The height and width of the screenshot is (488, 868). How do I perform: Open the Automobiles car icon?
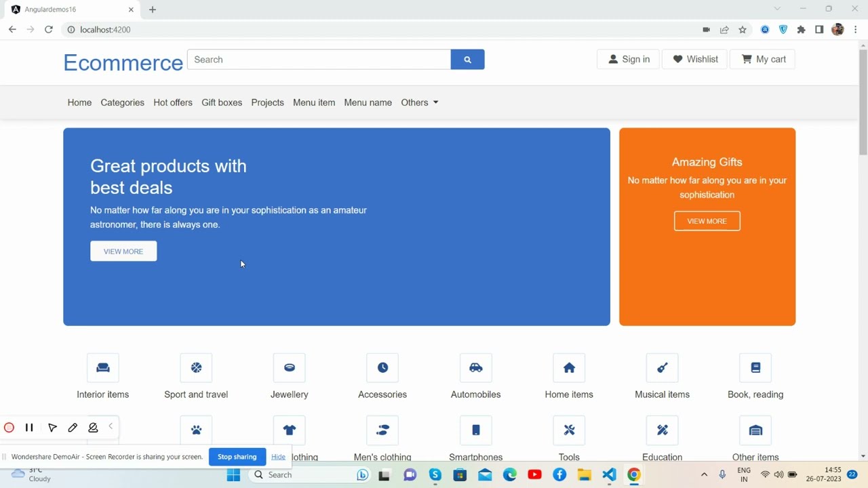click(476, 368)
